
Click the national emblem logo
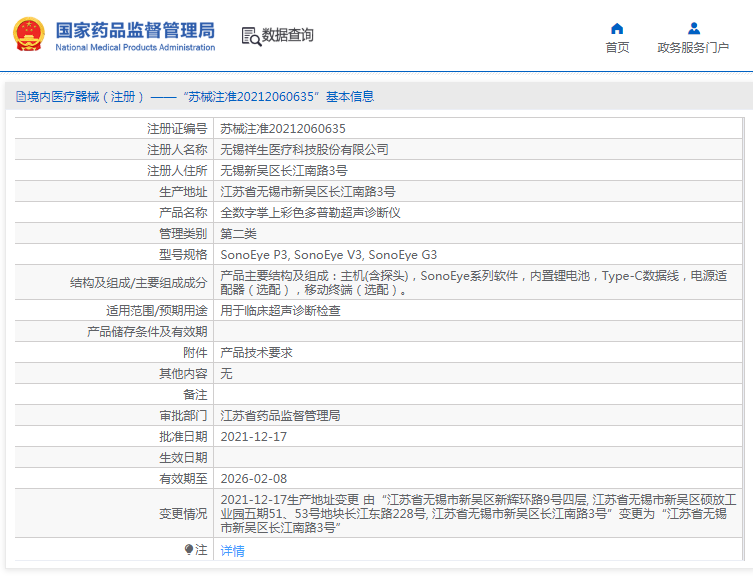[29, 35]
